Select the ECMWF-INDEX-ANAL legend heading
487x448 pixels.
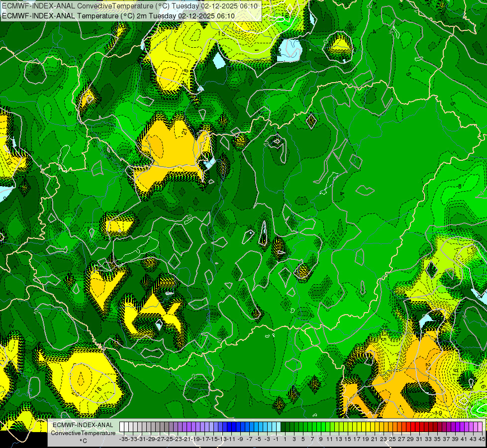(83, 425)
